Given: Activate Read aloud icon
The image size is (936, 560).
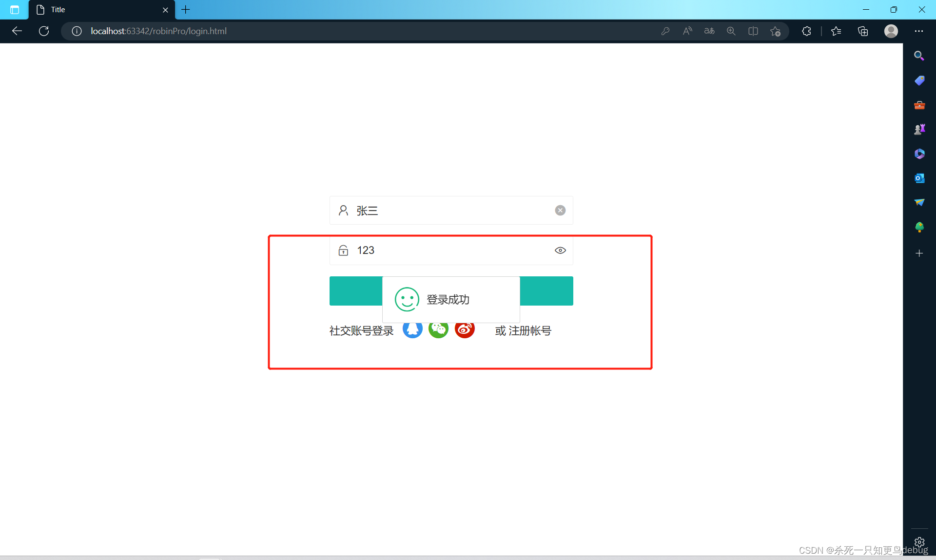Looking at the screenshot, I should [687, 31].
